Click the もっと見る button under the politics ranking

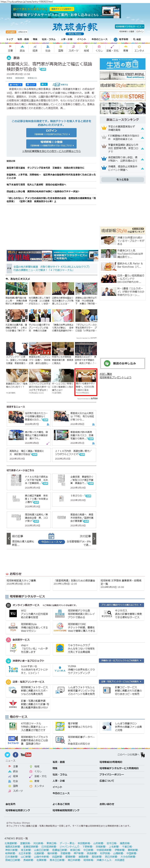click(122, 180)
